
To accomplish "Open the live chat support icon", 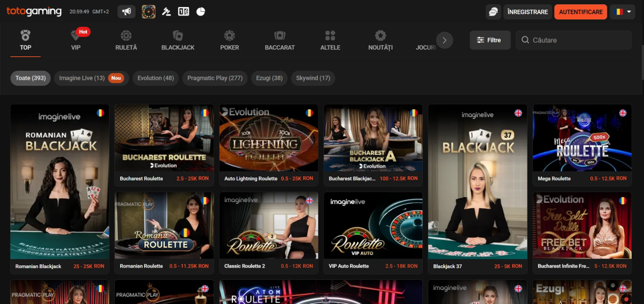I will click(x=493, y=12).
